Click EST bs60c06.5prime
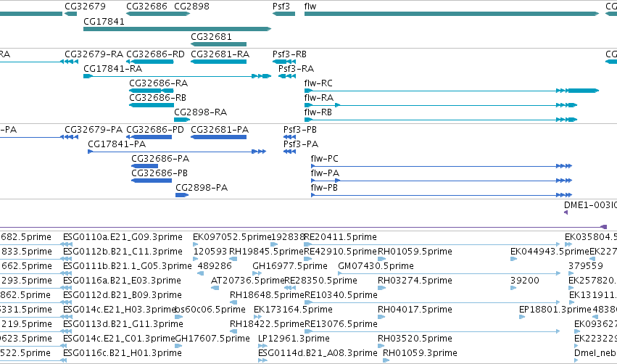 click(x=210, y=310)
